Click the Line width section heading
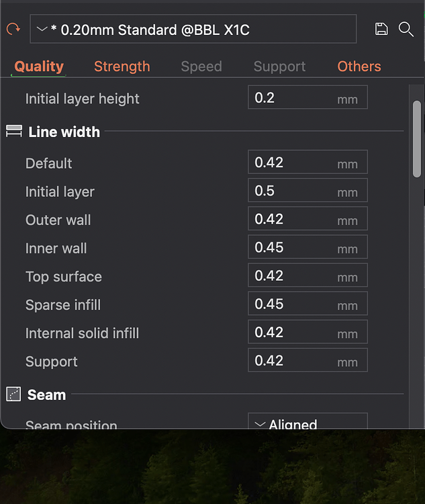The height and width of the screenshot is (504, 425). click(64, 132)
